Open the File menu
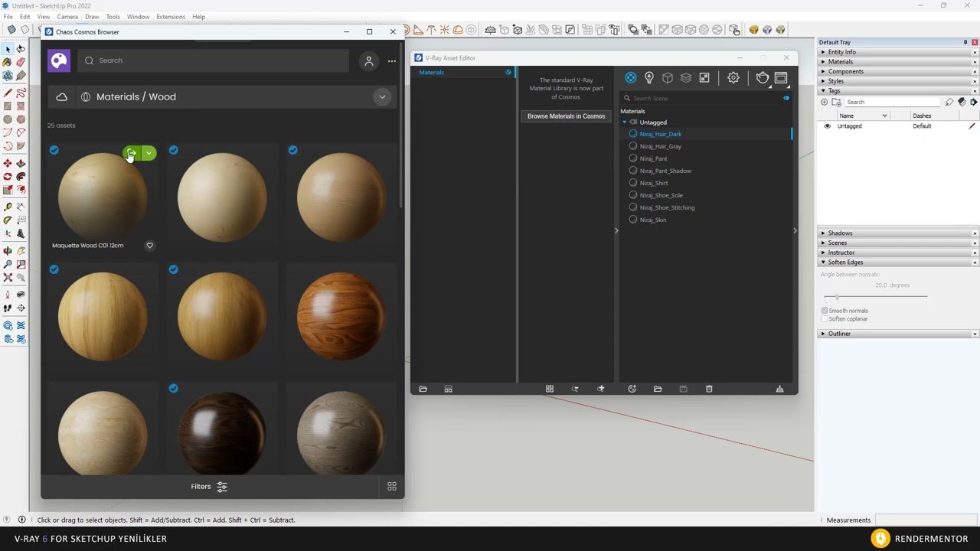This screenshot has width=980, height=551. pos(8,17)
